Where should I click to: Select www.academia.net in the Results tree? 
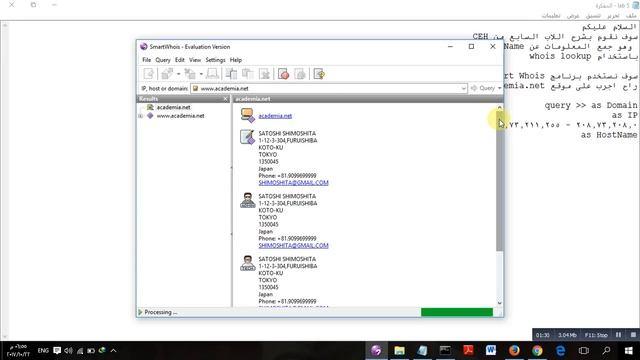180,116
